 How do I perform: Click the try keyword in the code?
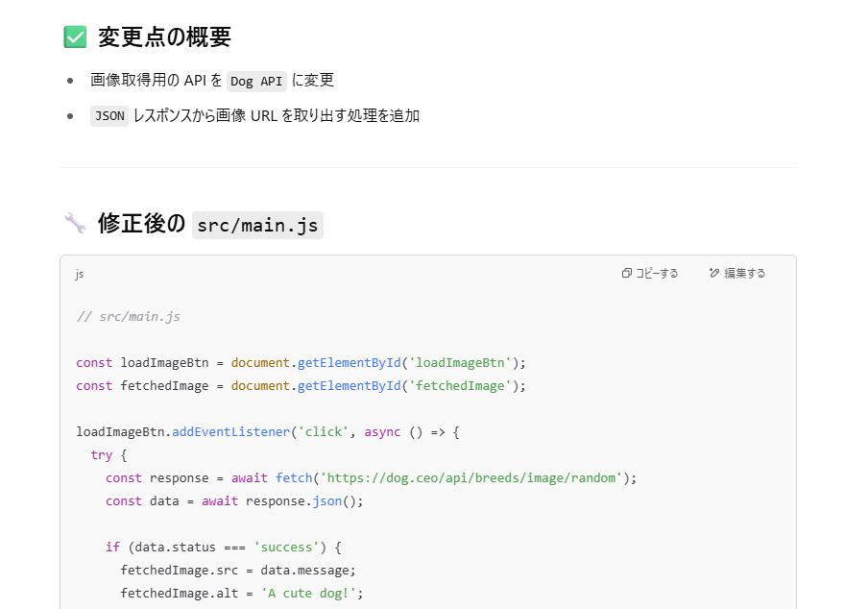(x=102, y=454)
